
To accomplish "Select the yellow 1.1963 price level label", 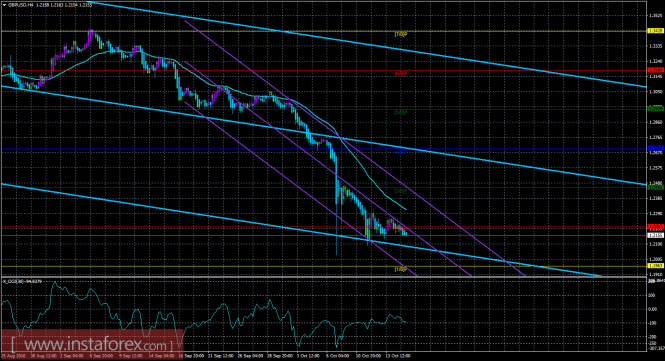I will pos(656,266).
